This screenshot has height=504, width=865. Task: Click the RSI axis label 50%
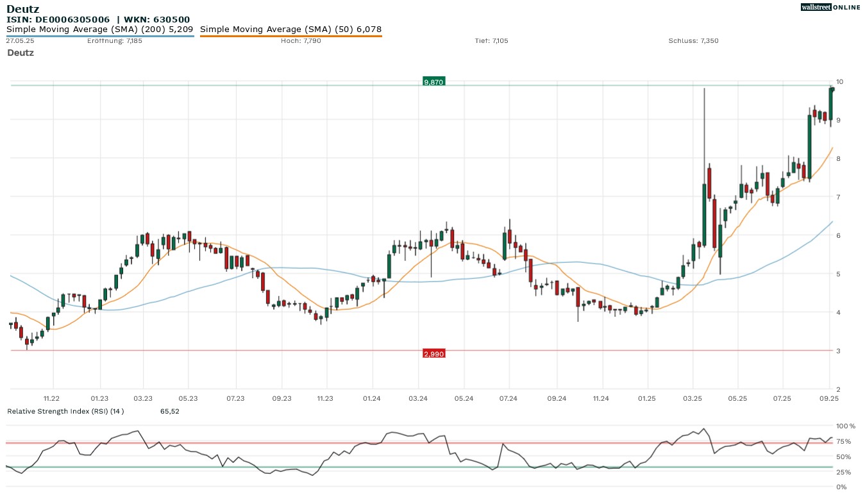tap(843, 457)
